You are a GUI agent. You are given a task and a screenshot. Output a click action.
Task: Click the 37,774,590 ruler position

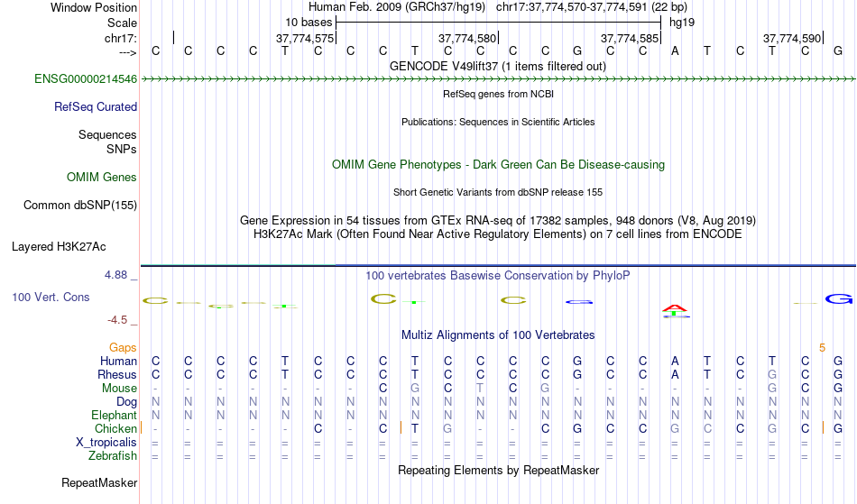792,38
